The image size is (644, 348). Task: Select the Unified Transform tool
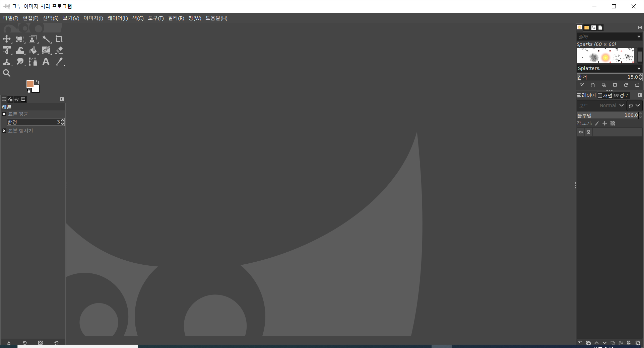(7, 51)
